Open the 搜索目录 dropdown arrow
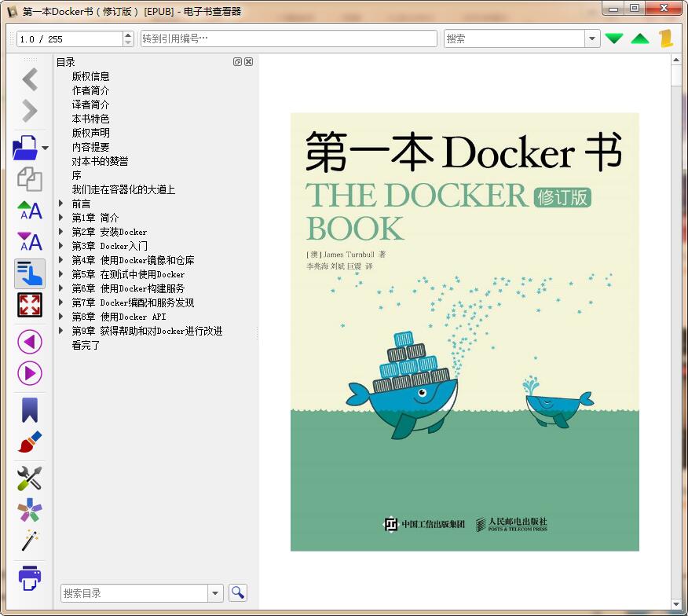 [215, 593]
